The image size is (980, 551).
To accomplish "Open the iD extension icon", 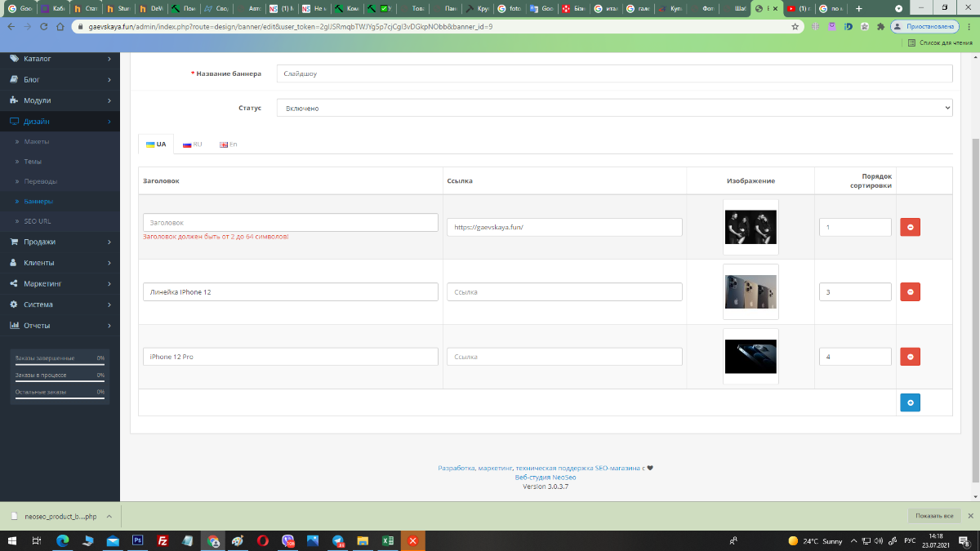I will coord(849,26).
